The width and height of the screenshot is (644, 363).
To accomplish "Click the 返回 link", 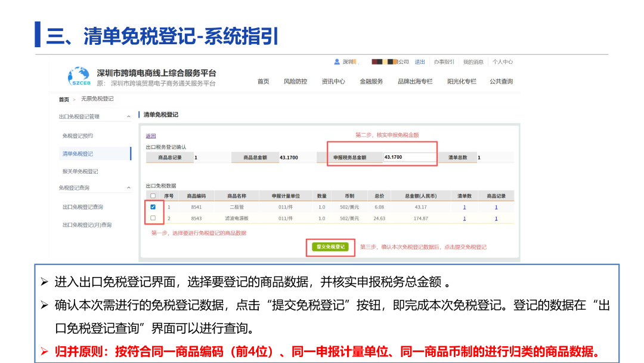I will (x=150, y=136).
